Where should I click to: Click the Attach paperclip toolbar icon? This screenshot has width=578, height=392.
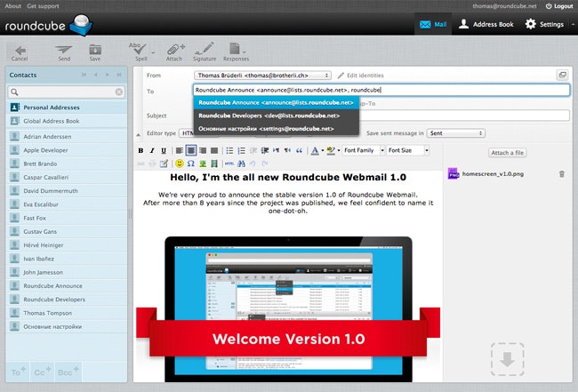[174, 50]
